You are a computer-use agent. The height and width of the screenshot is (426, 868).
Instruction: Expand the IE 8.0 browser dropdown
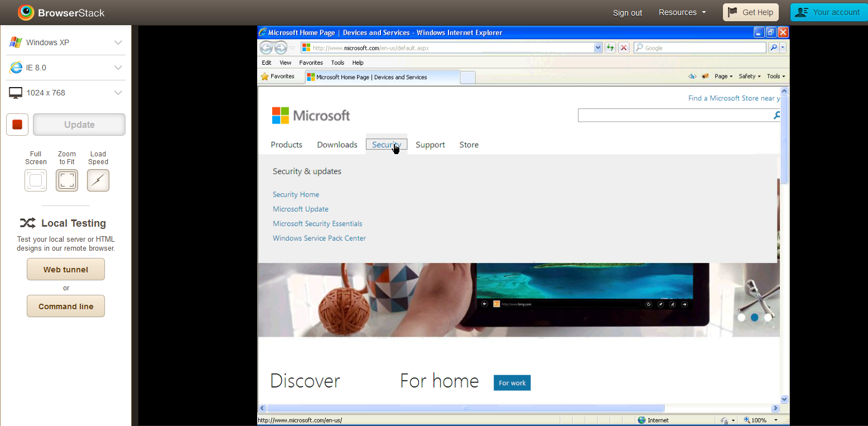point(118,68)
